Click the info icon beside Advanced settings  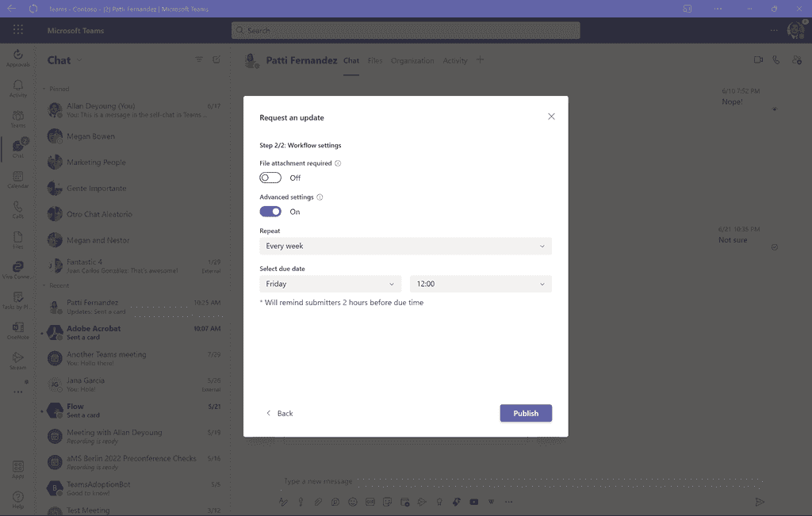(320, 197)
